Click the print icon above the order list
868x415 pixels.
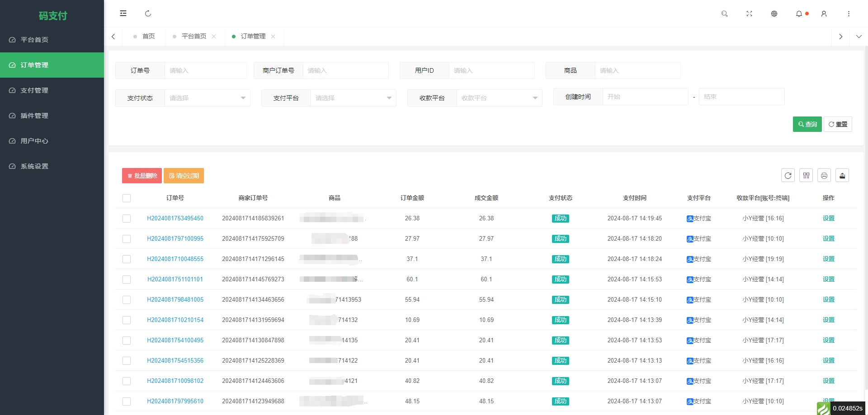824,175
